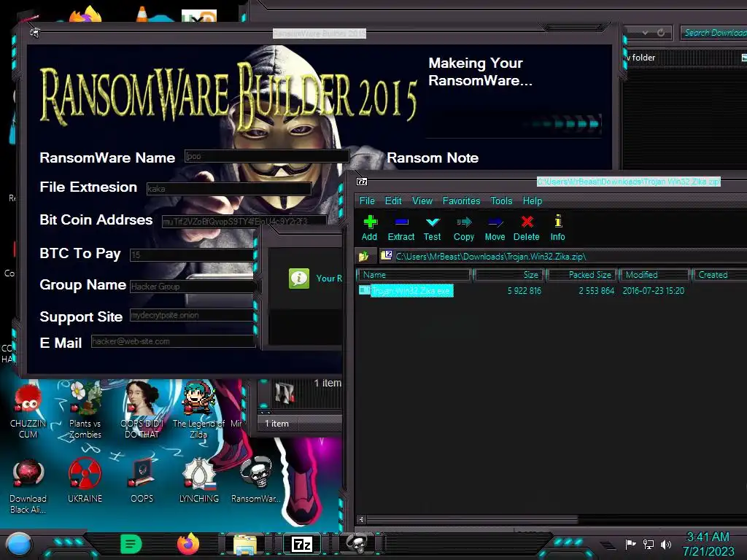747x560 pixels.
Task: Open the View menu in 7-Zip
Action: pos(422,201)
